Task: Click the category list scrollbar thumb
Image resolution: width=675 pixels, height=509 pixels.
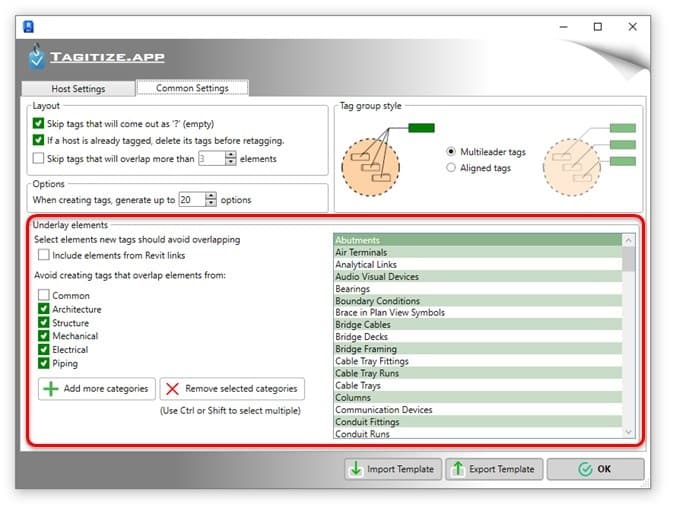Action: point(629,259)
